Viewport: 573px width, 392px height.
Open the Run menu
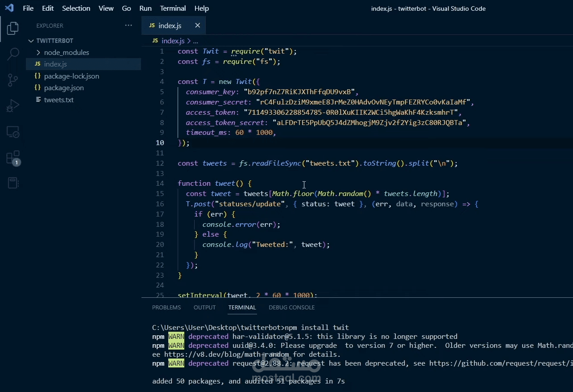[145, 8]
